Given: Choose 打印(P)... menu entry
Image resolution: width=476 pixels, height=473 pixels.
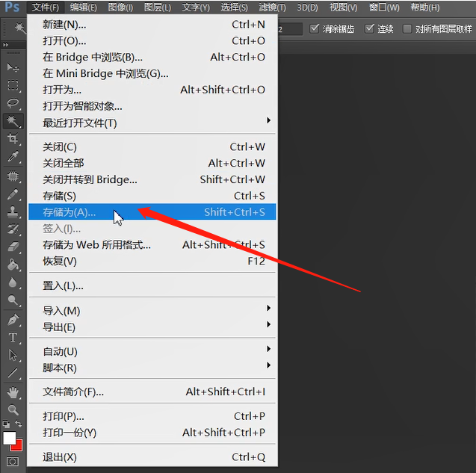Looking at the screenshot, I should click(x=152, y=416).
